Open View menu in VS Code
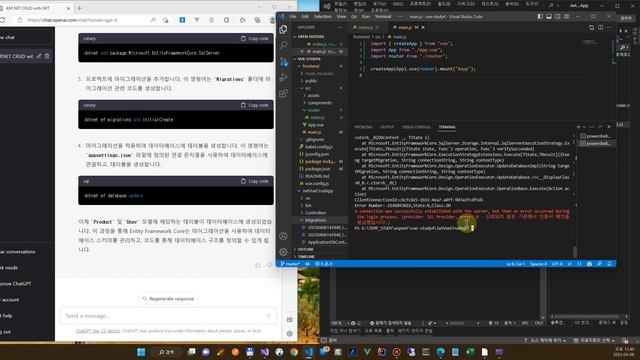 341,17
